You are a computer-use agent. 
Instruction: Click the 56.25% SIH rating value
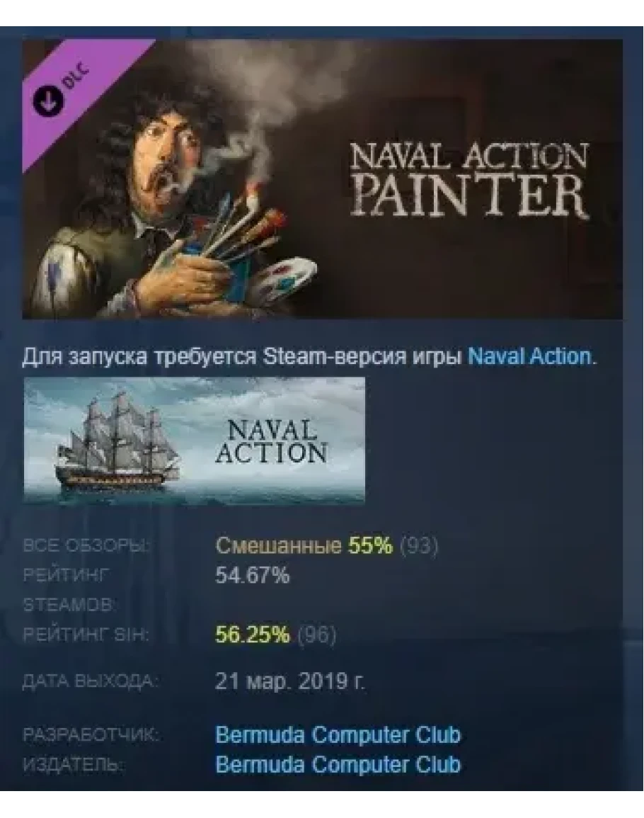(x=253, y=635)
